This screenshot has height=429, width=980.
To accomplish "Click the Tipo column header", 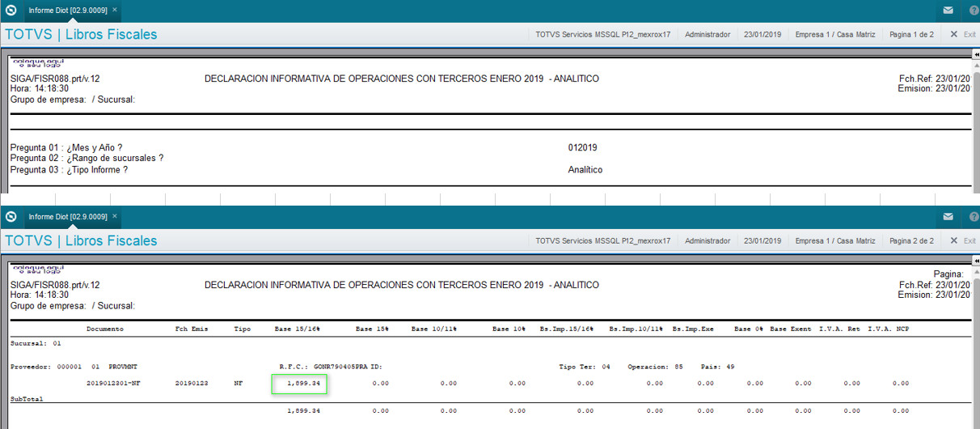I will coord(243,329).
